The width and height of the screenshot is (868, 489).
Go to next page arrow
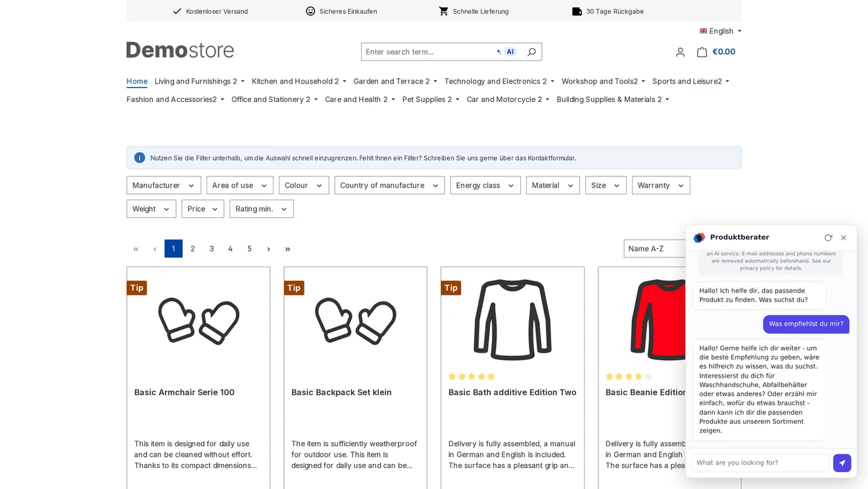pos(268,249)
